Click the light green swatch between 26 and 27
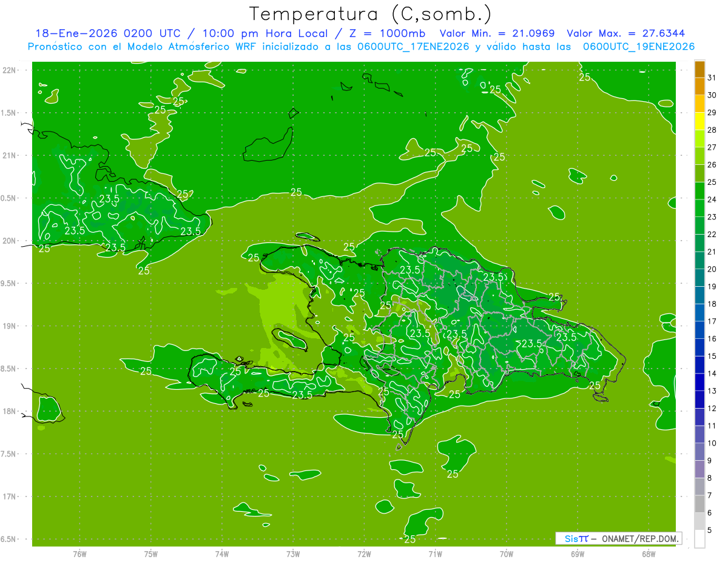This screenshot has height=562, width=728. point(699,156)
